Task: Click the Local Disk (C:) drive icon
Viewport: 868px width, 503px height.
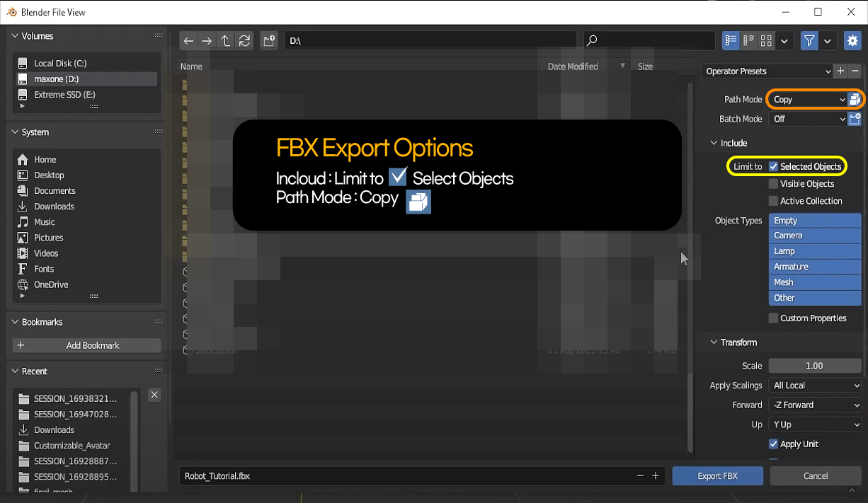Action: tap(23, 64)
